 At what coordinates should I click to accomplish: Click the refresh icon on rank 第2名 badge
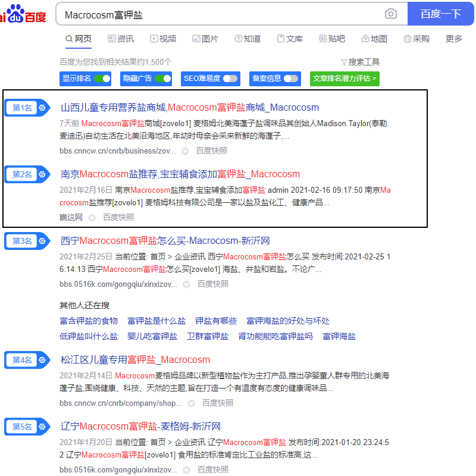42,174
